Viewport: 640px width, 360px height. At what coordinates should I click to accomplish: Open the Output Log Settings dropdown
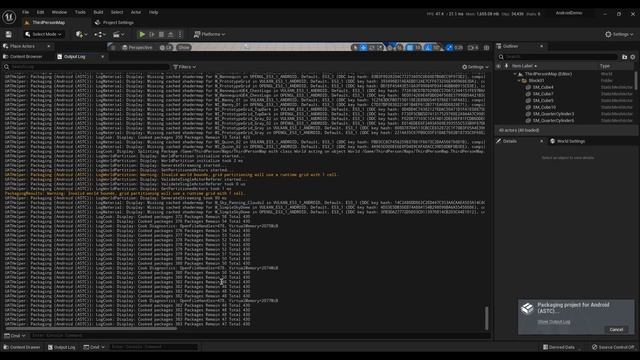pos(475,67)
